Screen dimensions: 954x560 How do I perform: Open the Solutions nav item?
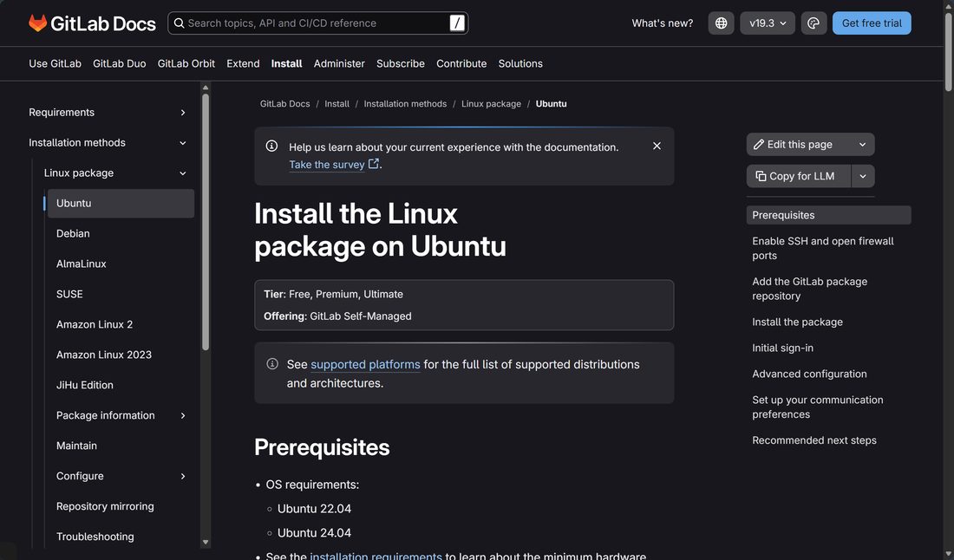tap(520, 64)
